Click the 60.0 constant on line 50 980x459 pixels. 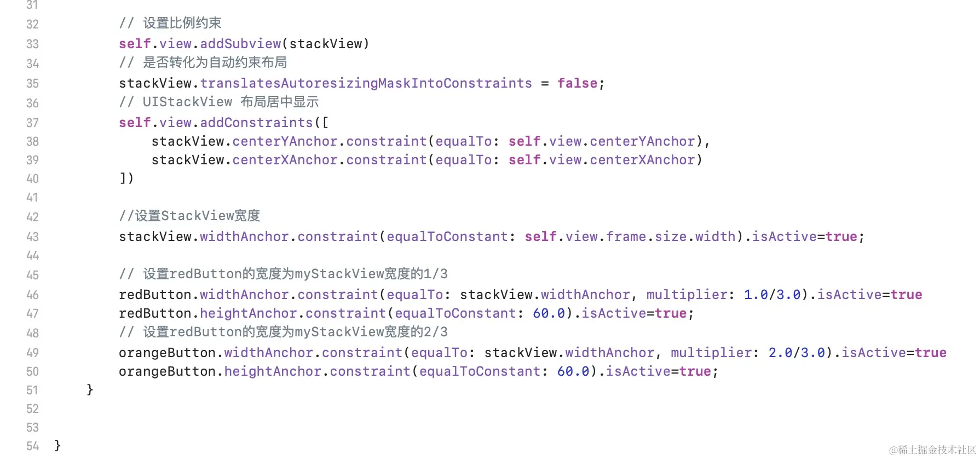tap(573, 371)
